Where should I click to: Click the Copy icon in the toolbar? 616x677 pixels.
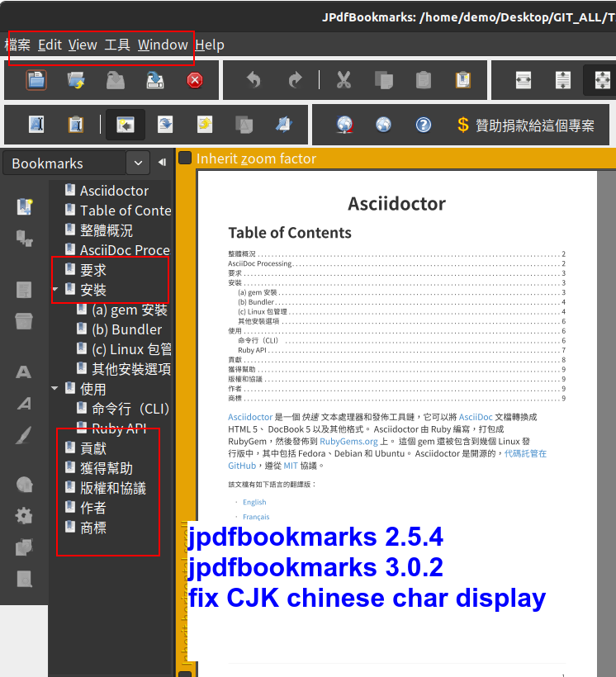(384, 80)
